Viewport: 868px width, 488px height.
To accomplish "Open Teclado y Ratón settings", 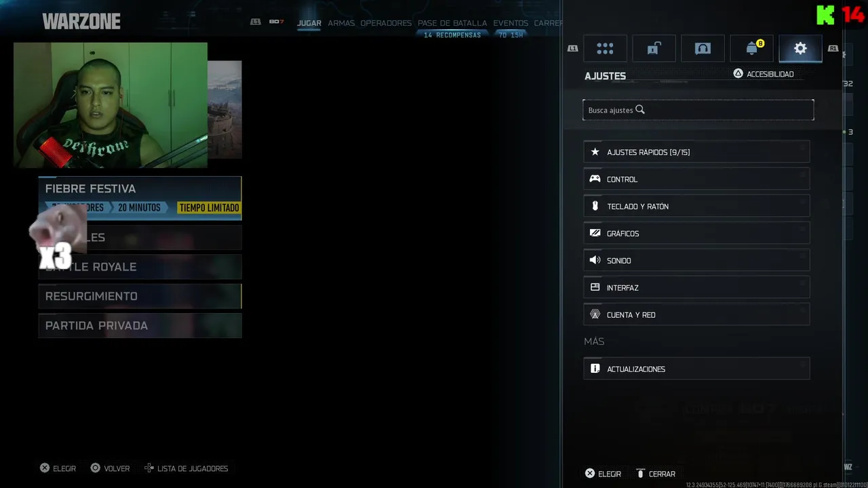I will (x=696, y=206).
